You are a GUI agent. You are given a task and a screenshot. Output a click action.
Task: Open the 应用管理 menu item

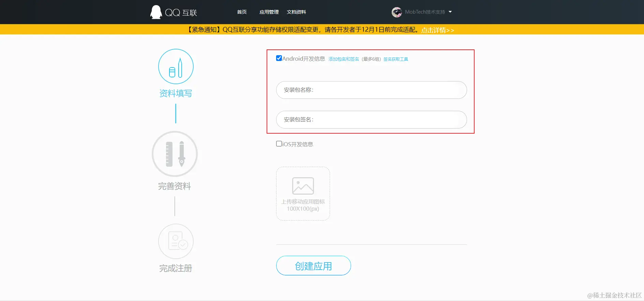(x=269, y=12)
